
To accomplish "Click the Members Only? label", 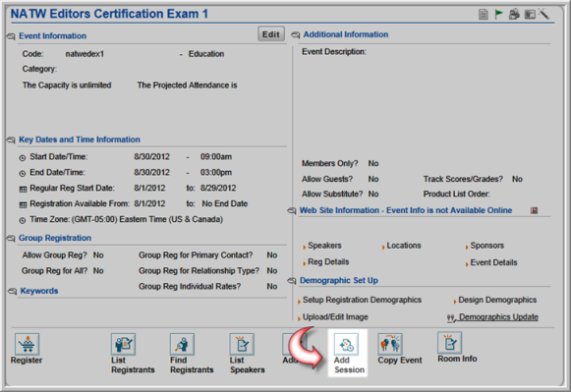I will click(x=330, y=163).
